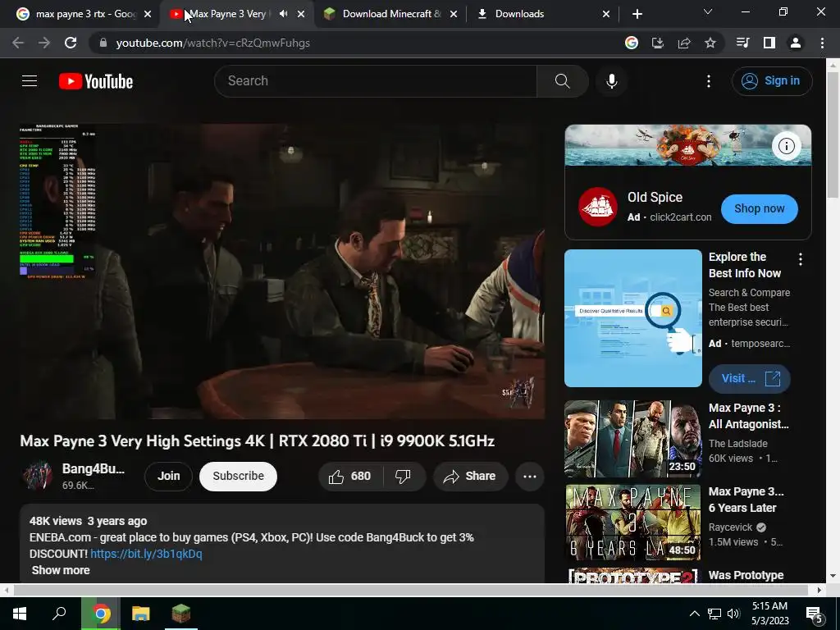Open the Chrome profile icon

tap(796, 43)
